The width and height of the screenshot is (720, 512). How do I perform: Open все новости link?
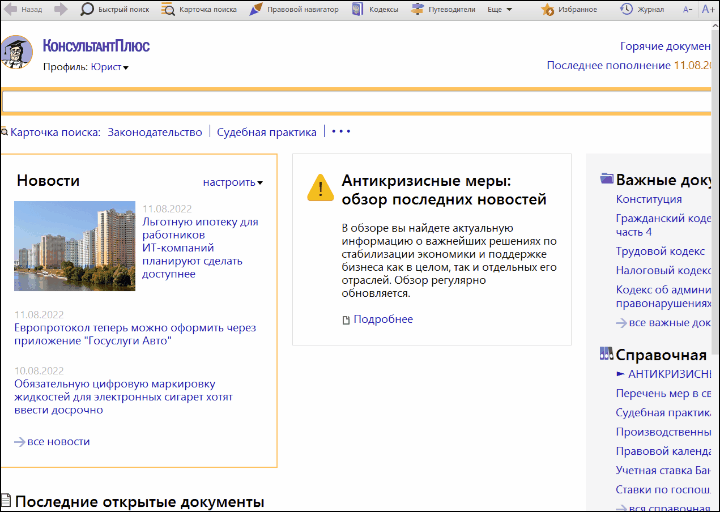(x=58, y=442)
